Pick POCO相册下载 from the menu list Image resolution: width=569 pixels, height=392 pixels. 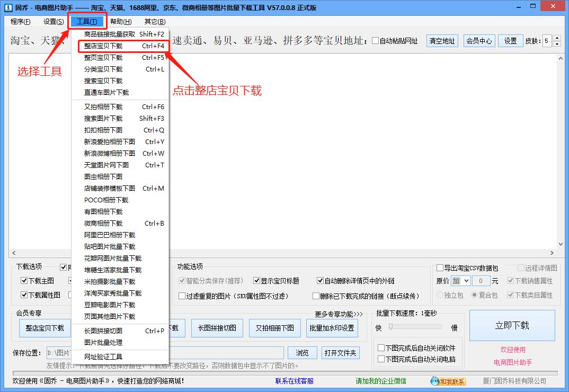108,200
